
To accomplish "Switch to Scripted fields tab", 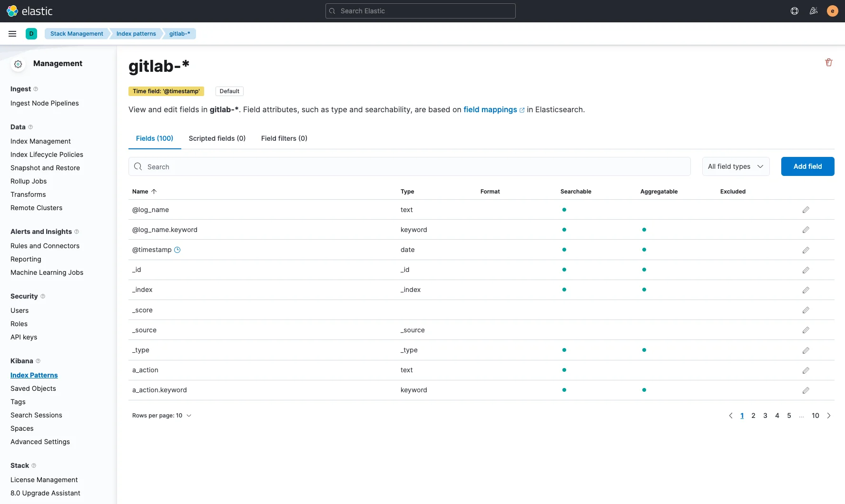I will click(217, 138).
